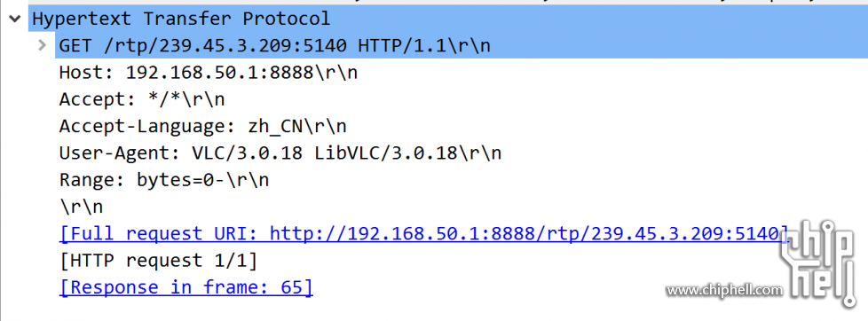
Task: Select the GET /rtp/239.45.3.209:5140 request line
Action: [462, 45]
